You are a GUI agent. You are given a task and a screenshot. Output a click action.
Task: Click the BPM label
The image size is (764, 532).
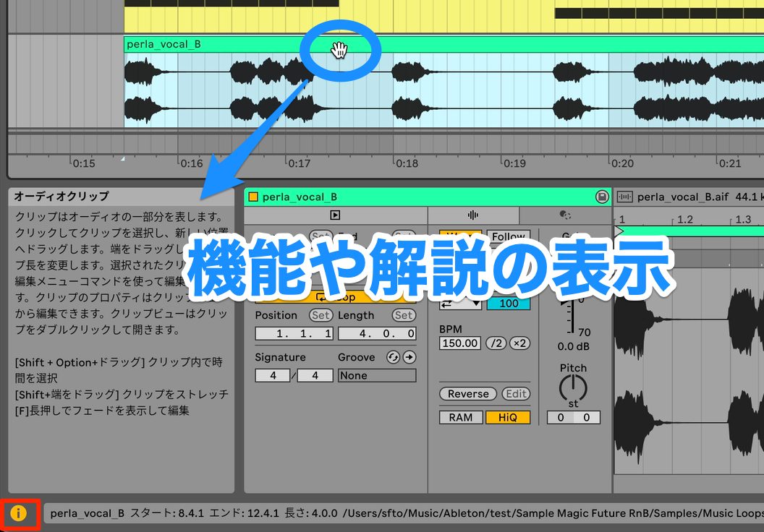click(x=450, y=329)
